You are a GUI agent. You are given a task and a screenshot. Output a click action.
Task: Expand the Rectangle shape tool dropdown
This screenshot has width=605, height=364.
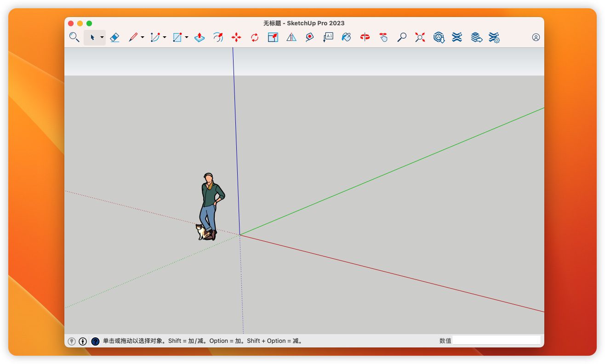[187, 38]
